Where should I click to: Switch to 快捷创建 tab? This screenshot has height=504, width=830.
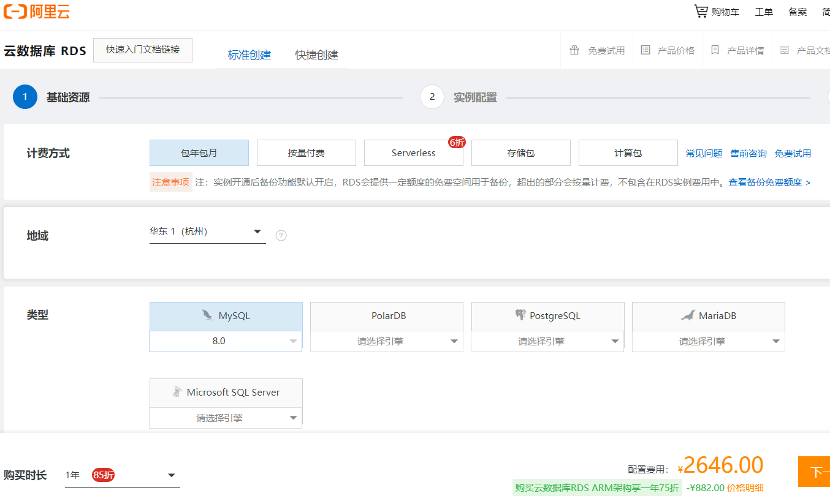[x=317, y=55]
